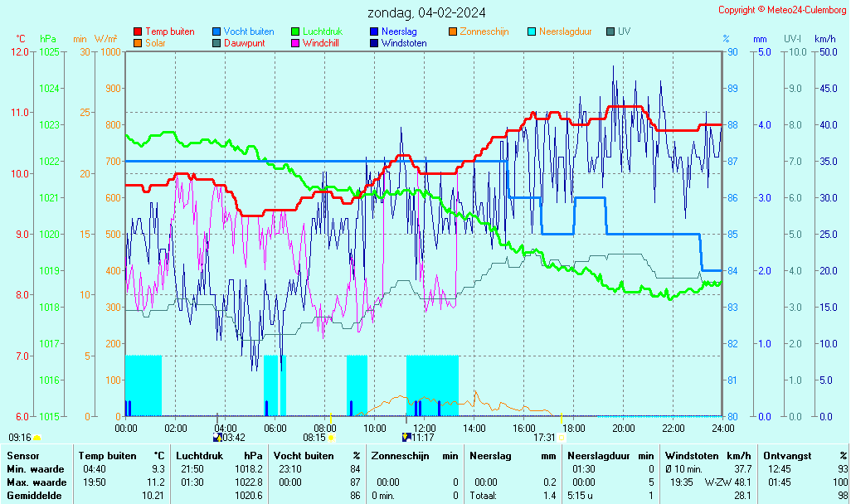Click the Windstoten legend label
The height and width of the screenshot is (504, 851).
tap(404, 43)
